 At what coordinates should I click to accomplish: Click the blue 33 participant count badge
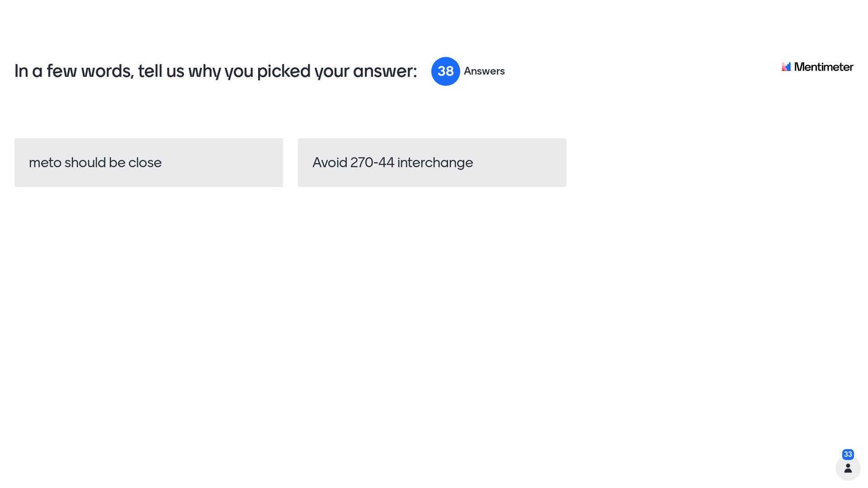pos(848,455)
